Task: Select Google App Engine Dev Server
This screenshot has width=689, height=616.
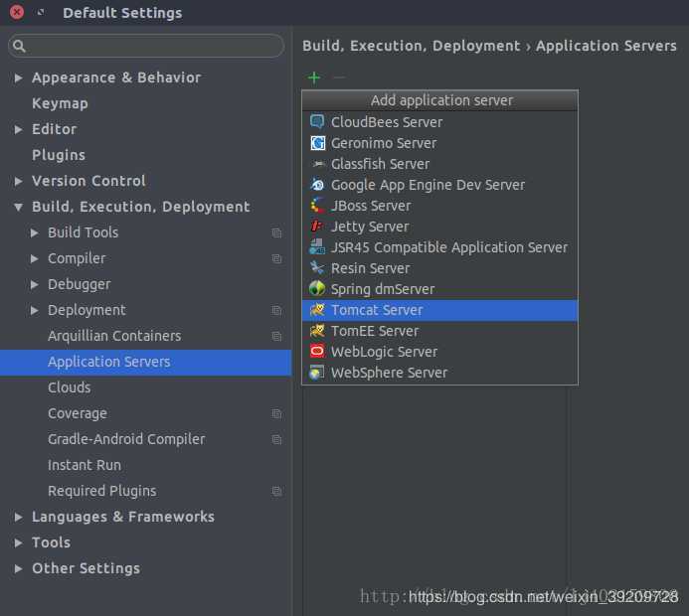Action: (x=439, y=185)
